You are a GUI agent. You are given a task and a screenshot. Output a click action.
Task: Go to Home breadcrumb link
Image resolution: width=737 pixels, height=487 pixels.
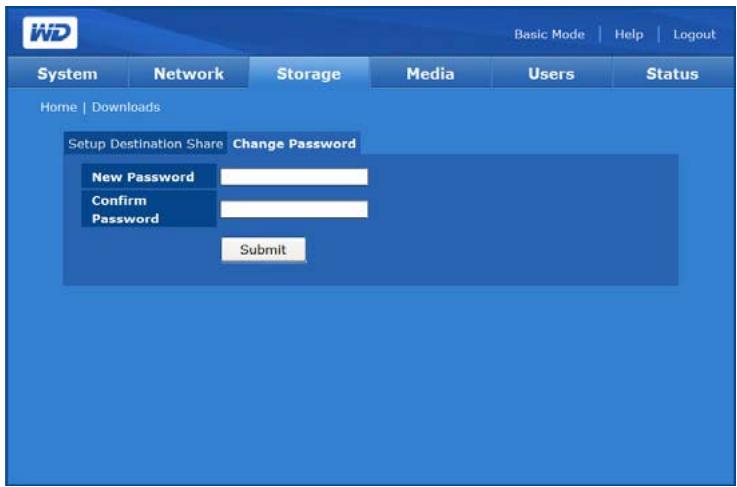coord(58,107)
